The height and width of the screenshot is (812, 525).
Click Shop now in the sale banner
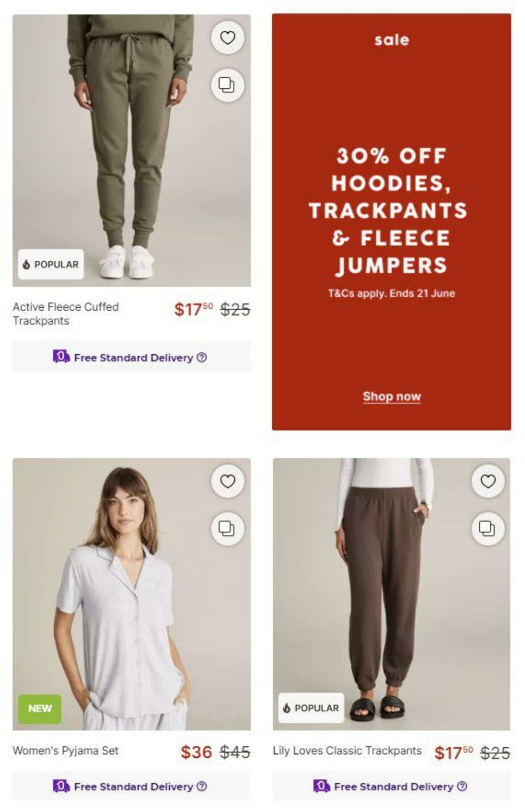391,396
